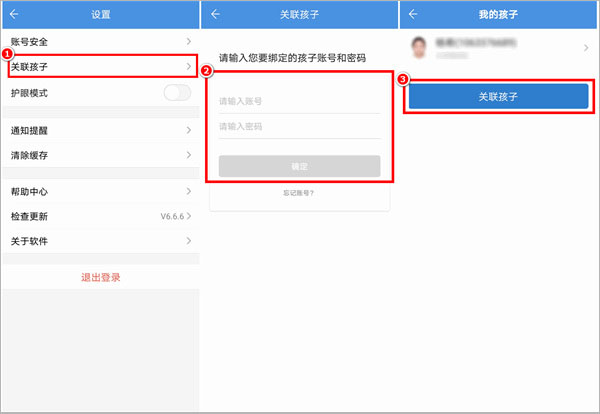Select the 清除缓存 settings entry
This screenshot has width=600, height=414.
[98, 155]
